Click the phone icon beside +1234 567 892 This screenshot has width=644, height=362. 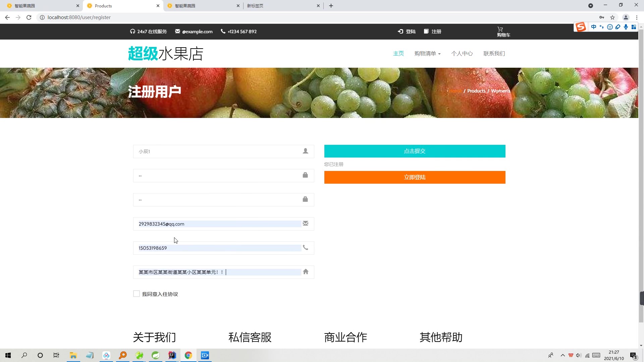[223, 31]
